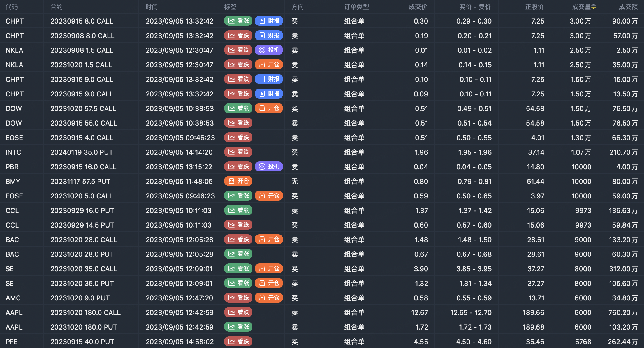Click the 看跌 tag on the INTC row
The width and height of the screenshot is (644, 348).
click(x=238, y=152)
